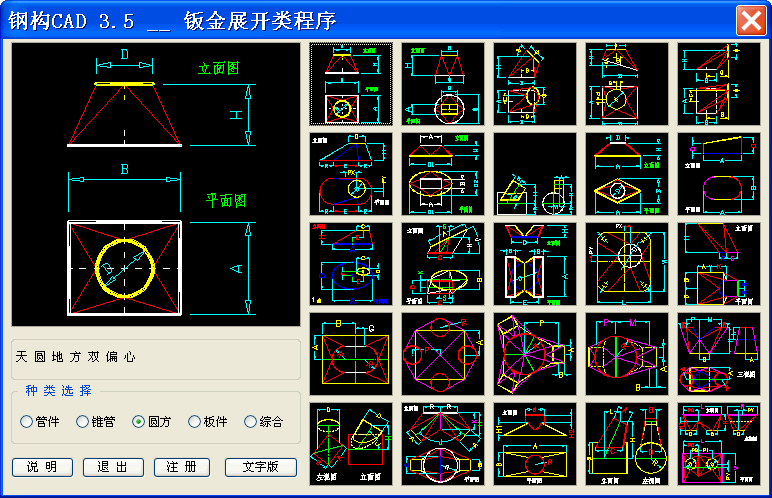Choose thumbnail with two red triangles over circle
The image size is (772, 498).
(x=443, y=84)
